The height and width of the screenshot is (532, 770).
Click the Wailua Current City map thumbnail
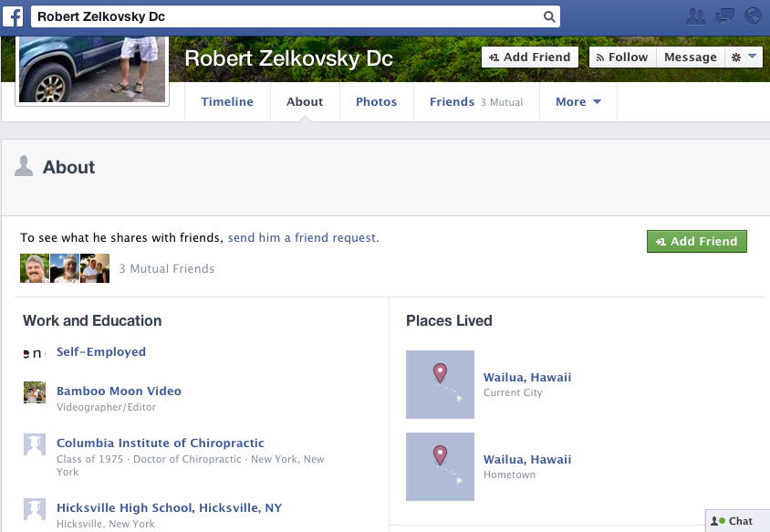tap(440, 384)
